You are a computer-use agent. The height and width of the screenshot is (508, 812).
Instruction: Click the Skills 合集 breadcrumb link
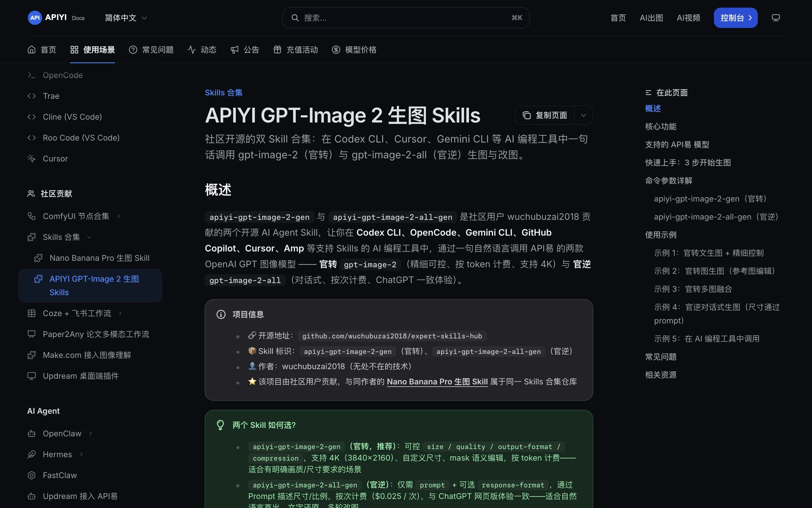(x=224, y=92)
